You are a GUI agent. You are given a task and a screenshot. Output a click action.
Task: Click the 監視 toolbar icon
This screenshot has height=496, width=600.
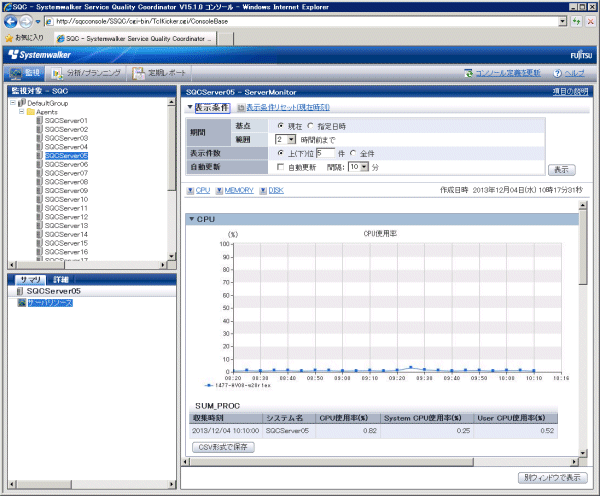[x=14, y=73]
